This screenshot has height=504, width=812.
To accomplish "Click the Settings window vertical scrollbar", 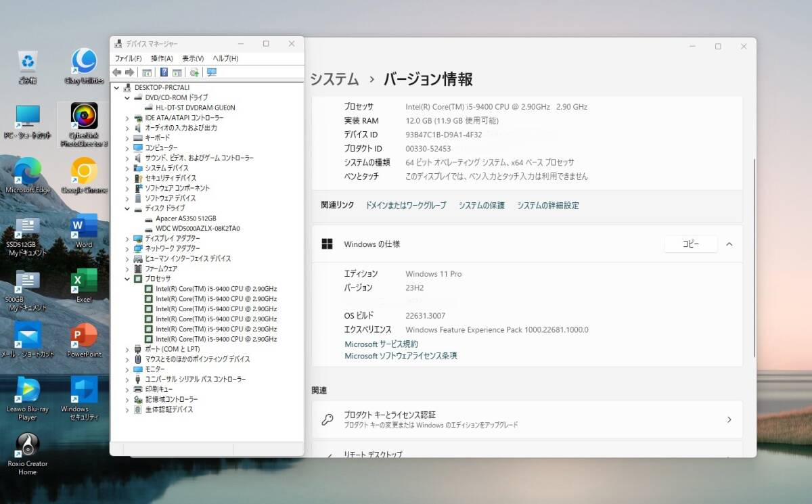I will tap(754, 257).
